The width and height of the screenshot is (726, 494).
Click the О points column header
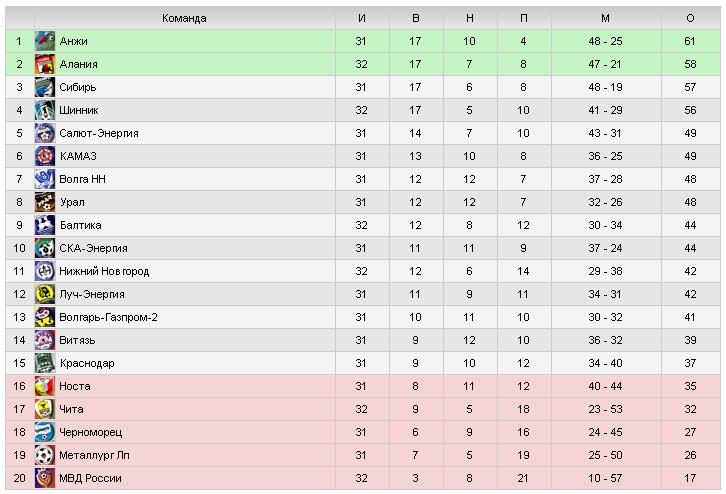690,18
